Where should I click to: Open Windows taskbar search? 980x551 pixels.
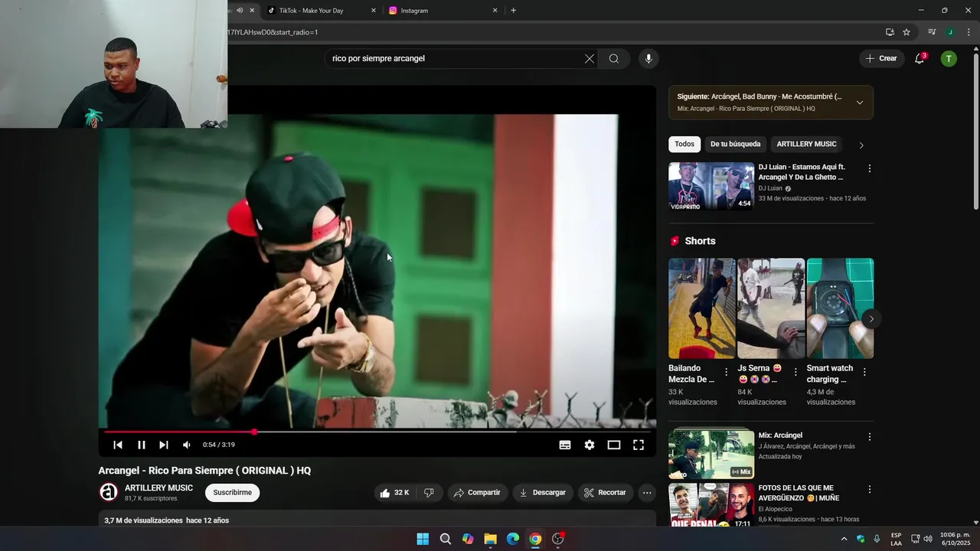point(446,539)
